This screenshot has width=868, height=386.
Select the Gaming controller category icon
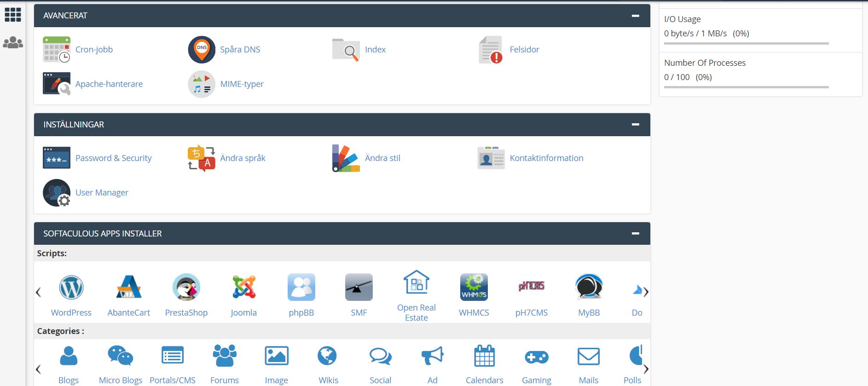537,357
